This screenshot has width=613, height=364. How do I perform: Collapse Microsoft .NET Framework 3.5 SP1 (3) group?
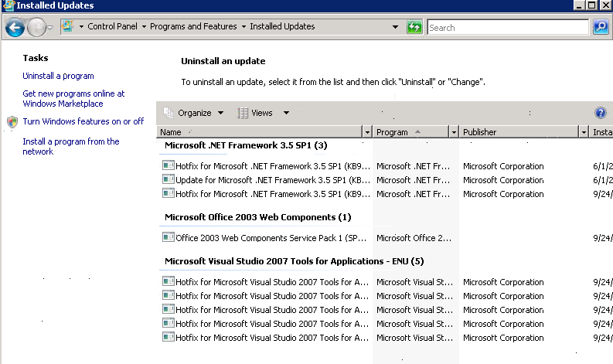point(246,145)
